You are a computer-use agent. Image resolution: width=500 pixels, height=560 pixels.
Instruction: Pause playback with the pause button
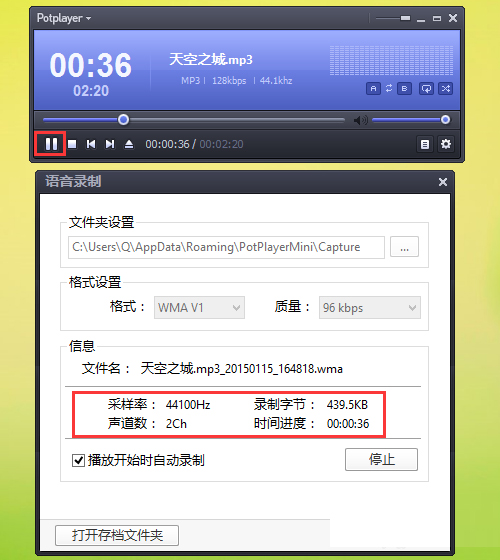click(x=51, y=144)
